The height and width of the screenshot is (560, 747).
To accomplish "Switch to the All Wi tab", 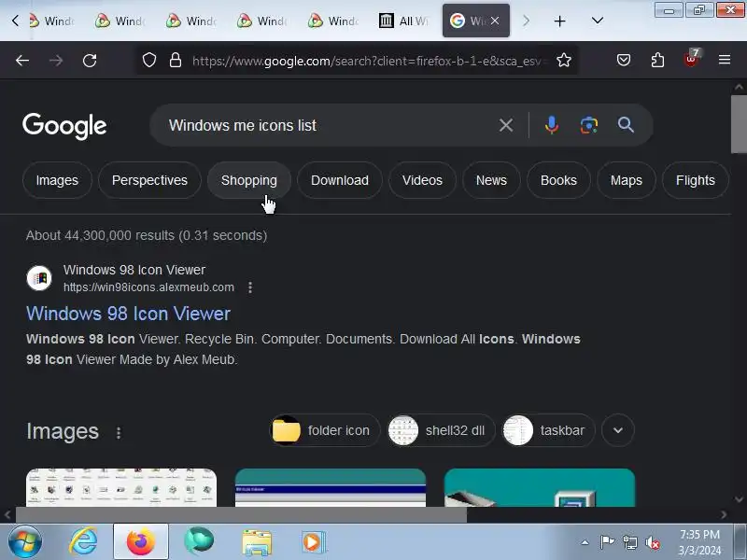I will [403, 21].
